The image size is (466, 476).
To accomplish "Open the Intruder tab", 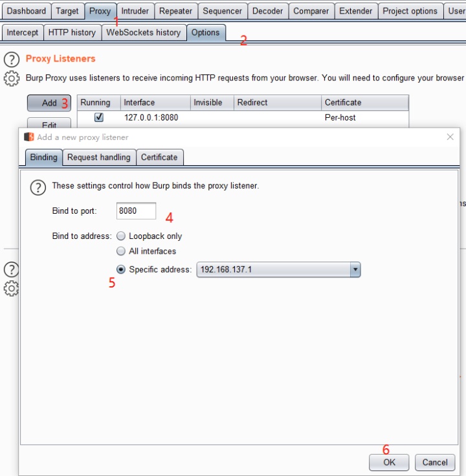I will click(135, 11).
